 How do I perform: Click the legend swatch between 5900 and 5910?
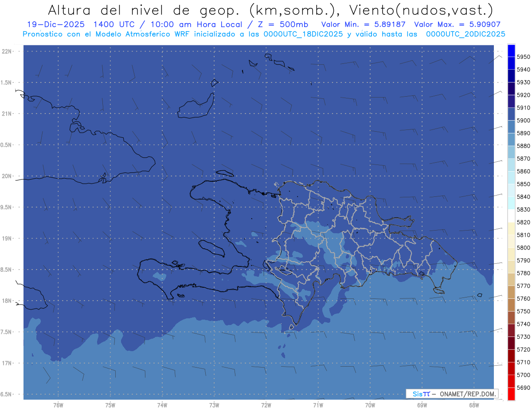coord(511,114)
